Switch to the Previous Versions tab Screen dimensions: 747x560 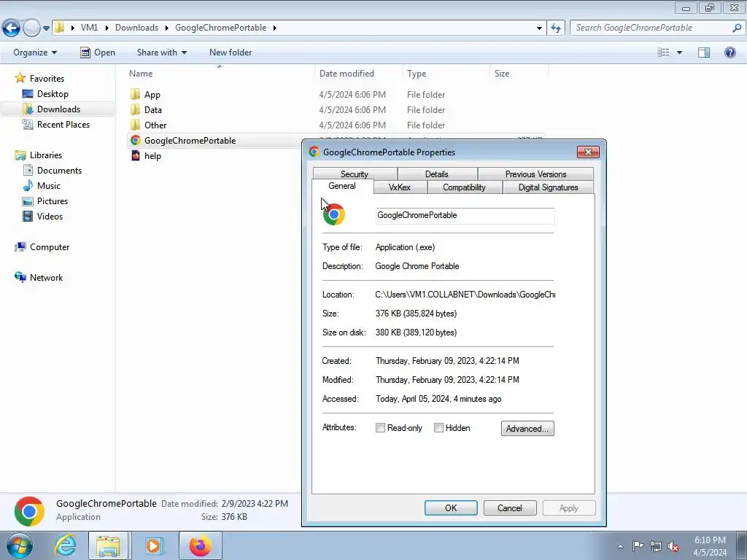pos(536,174)
